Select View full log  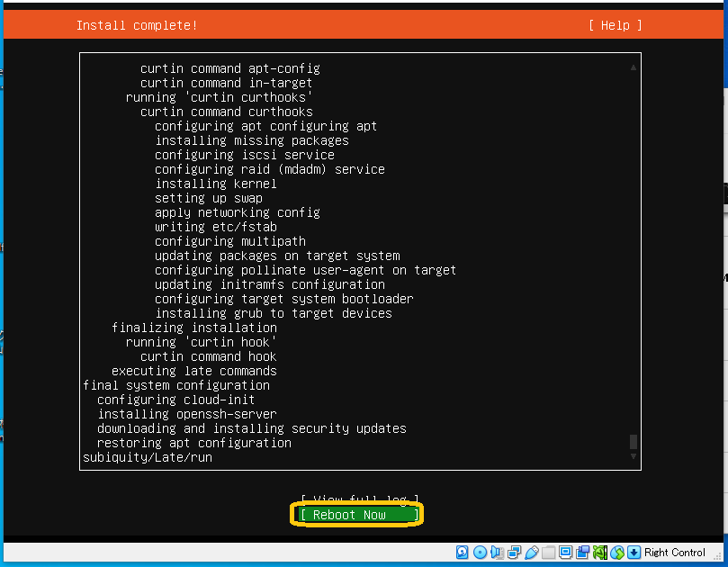pyautogui.click(x=360, y=499)
